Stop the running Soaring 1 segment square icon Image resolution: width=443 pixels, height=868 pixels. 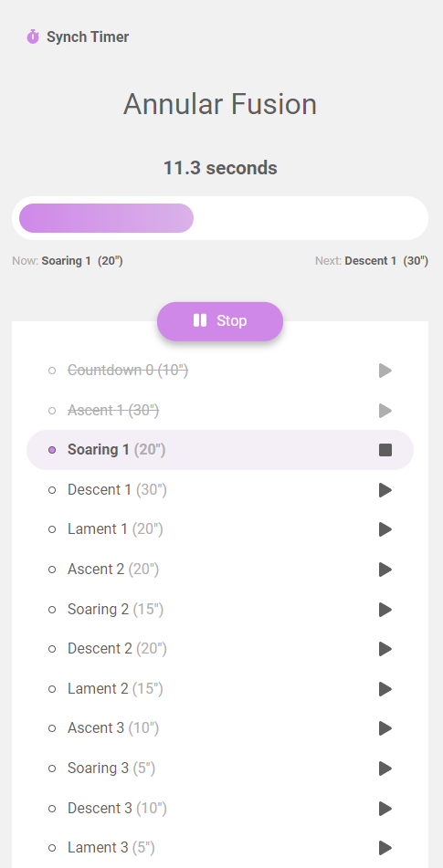pyautogui.click(x=385, y=450)
